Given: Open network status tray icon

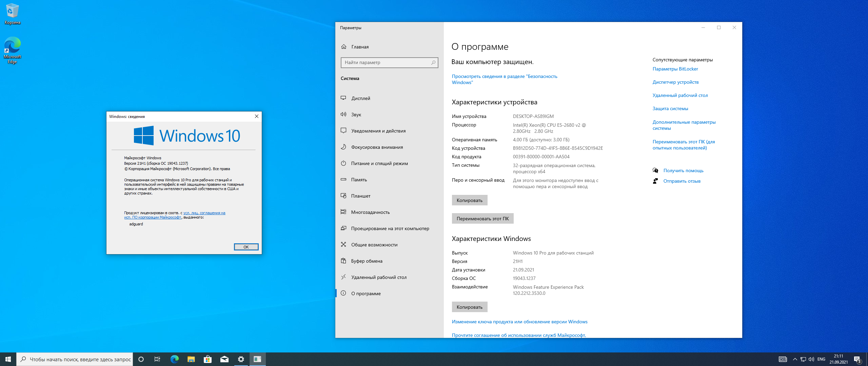Looking at the screenshot, I should coord(803,359).
